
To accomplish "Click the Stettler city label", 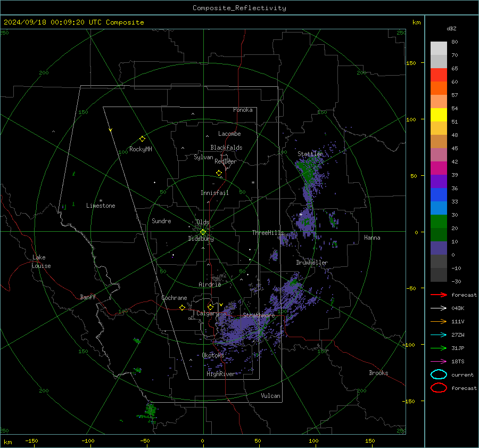I will click(310, 154).
